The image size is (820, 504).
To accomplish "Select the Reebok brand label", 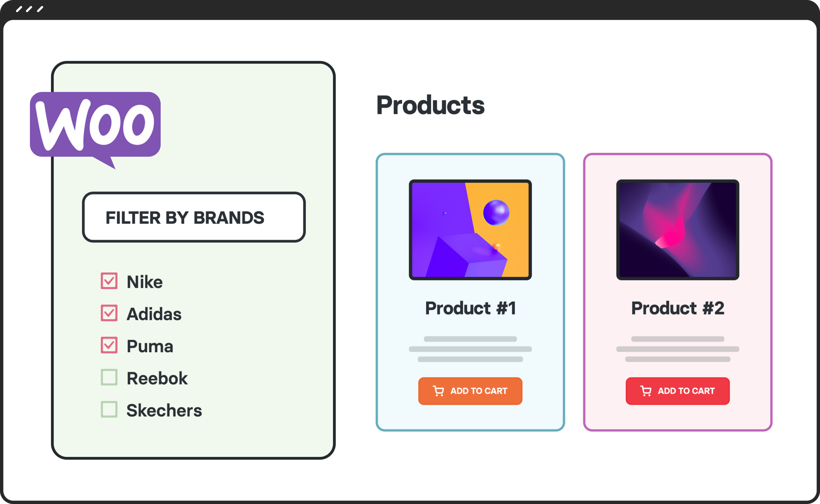I will 157,378.
